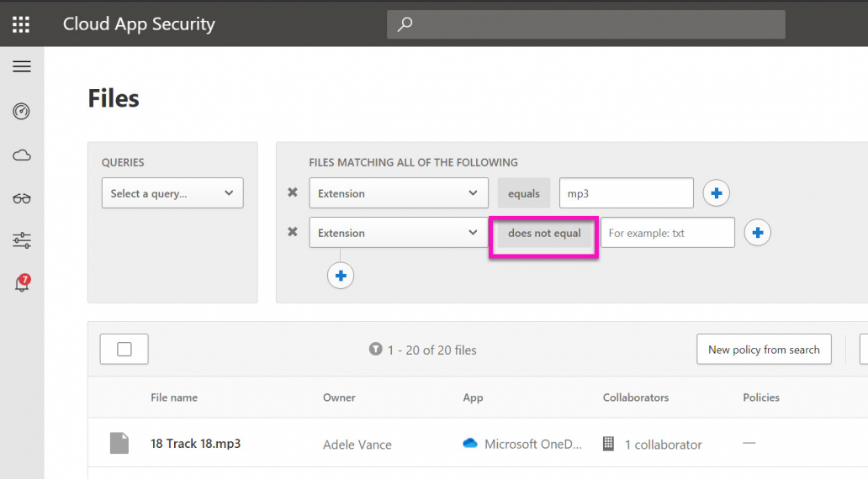Image resolution: width=868 pixels, height=479 pixels.
Task: Open the Investigate glasses icon
Action: (22, 198)
